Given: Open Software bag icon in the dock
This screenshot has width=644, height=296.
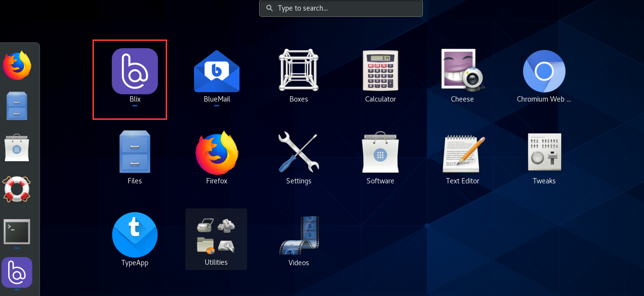Looking at the screenshot, I should [17, 148].
